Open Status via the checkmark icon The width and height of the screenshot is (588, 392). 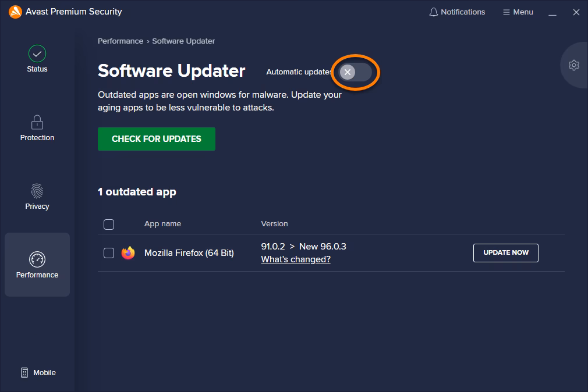[x=37, y=54]
